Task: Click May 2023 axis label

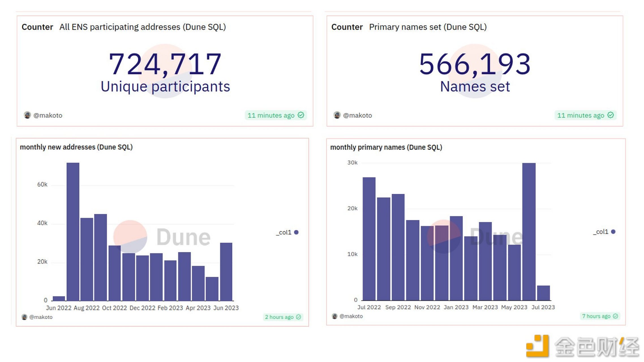Action: 514,307
